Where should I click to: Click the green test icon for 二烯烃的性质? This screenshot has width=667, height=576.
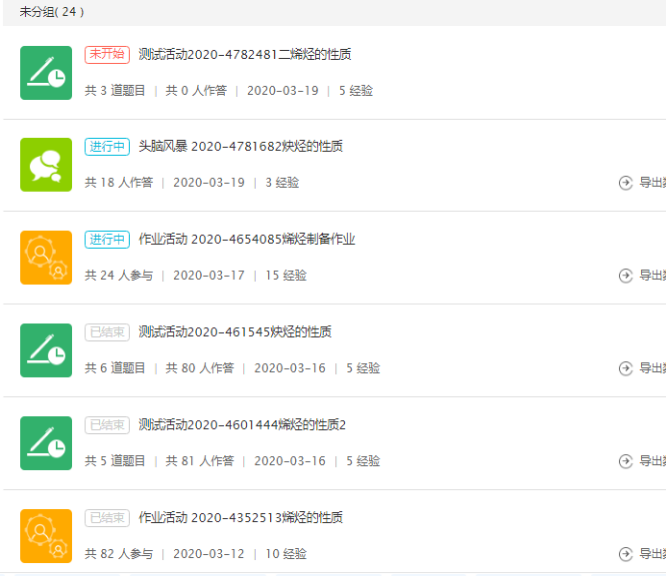(46, 72)
